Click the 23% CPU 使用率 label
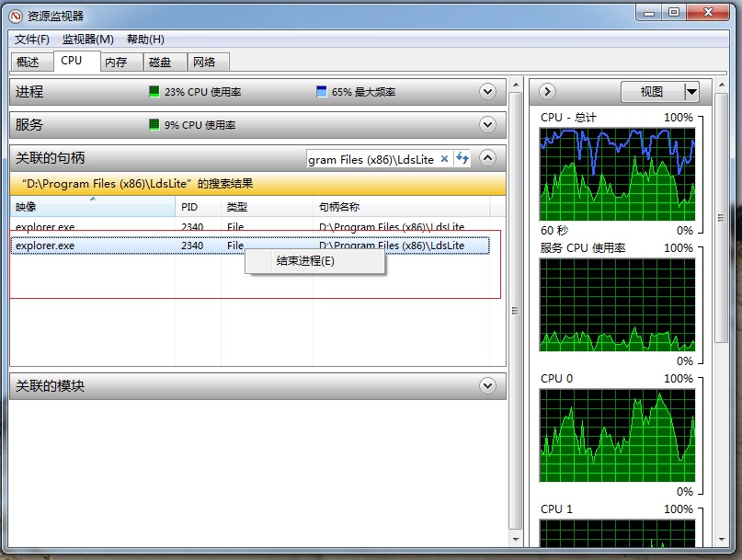The image size is (742, 560). click(203, 92)
